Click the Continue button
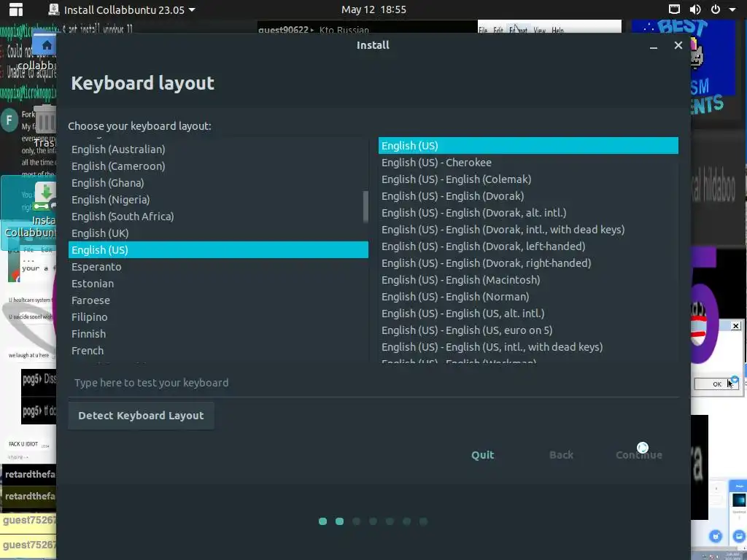Screen dimensions: 747x560 point(639,455)
